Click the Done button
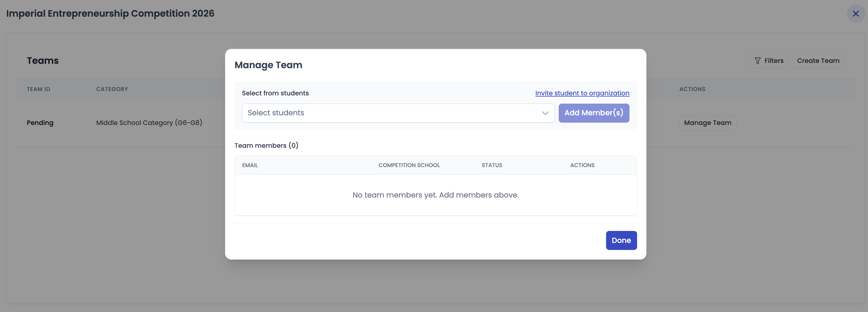The height and width of the screenshot is (312, 868). click(x=621, y=241)
